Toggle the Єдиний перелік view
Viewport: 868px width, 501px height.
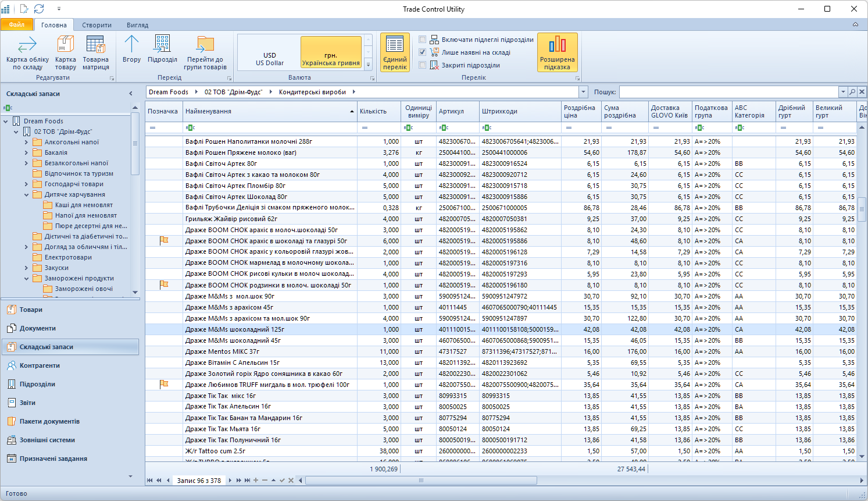(x=395, y=52)
